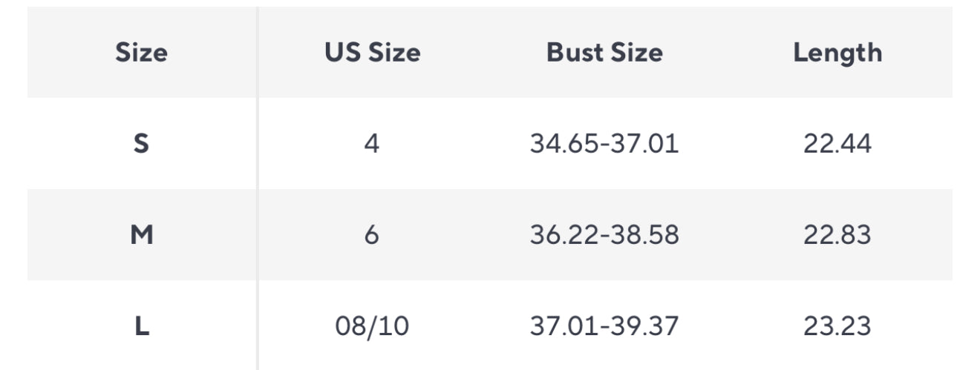
Task: Select the 22.44 length value
Action: point(837,143)
